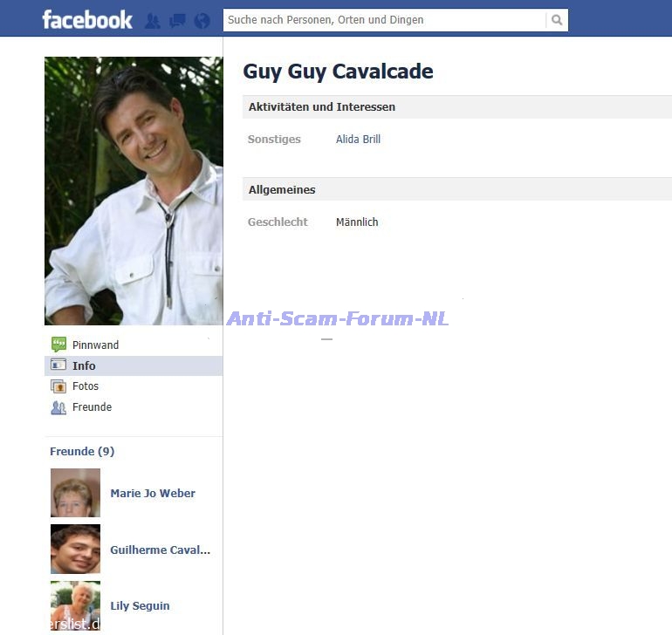Select the Info menu item
The image size is (672, 635).
tap(134, 365)
